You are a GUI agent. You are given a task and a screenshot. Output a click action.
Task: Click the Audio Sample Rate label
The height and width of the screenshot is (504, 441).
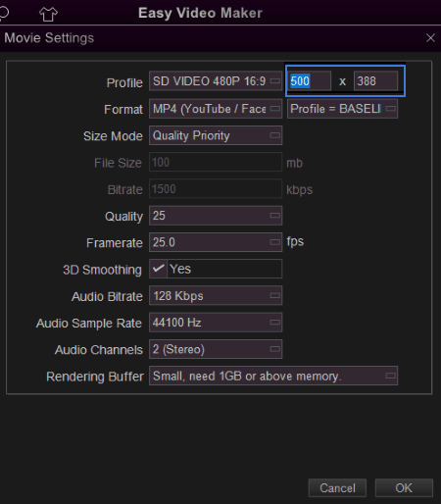click(x=89, y=324)
